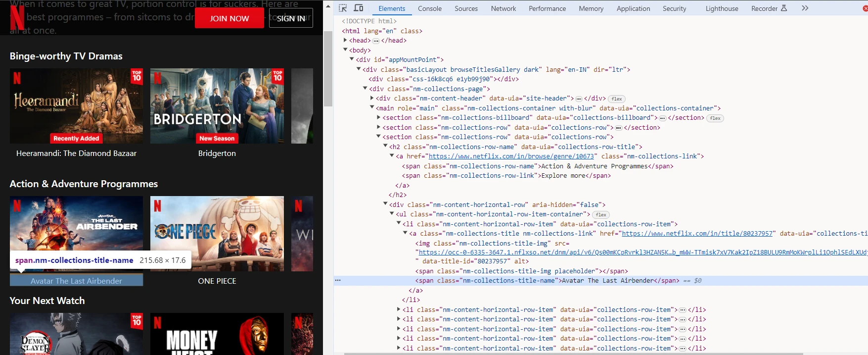Toggle flex badge on the row-item-container ul
The height and width of the screenshot is (355, 868).
601,214
